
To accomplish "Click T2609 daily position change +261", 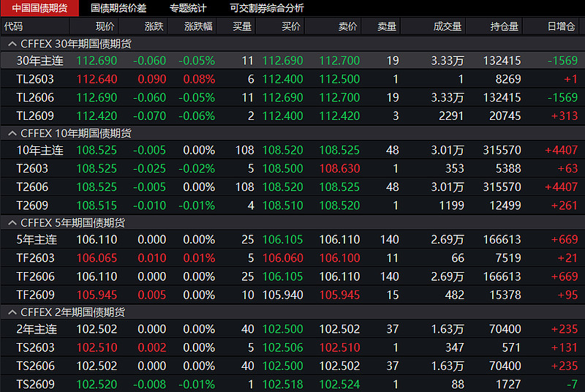I will pos(564,206).
